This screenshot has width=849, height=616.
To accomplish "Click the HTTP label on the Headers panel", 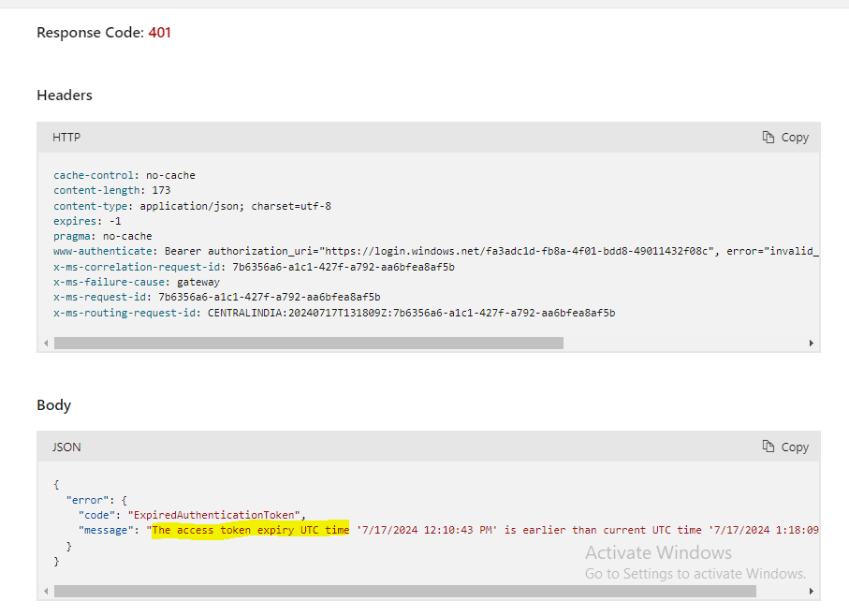I will coord(66,137).
